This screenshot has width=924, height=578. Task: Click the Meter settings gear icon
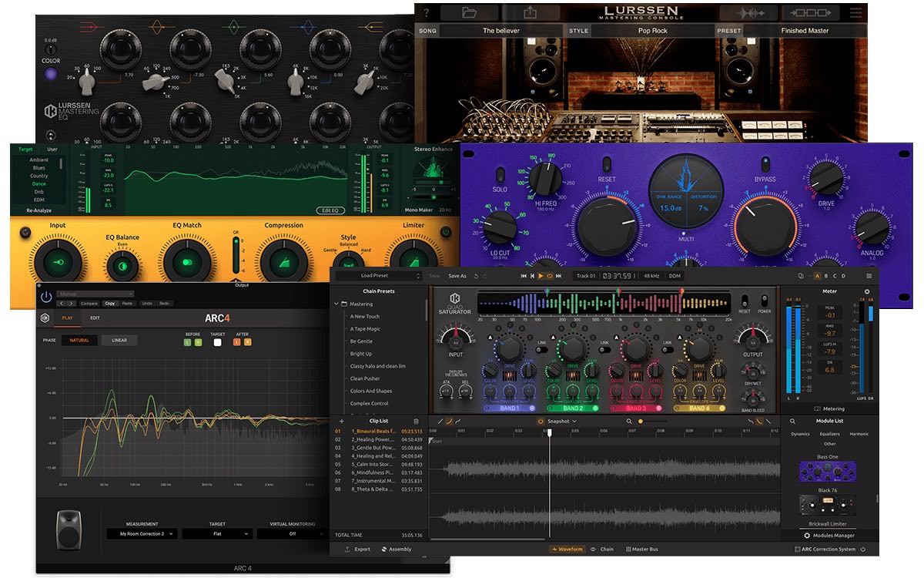click(866, 292)
